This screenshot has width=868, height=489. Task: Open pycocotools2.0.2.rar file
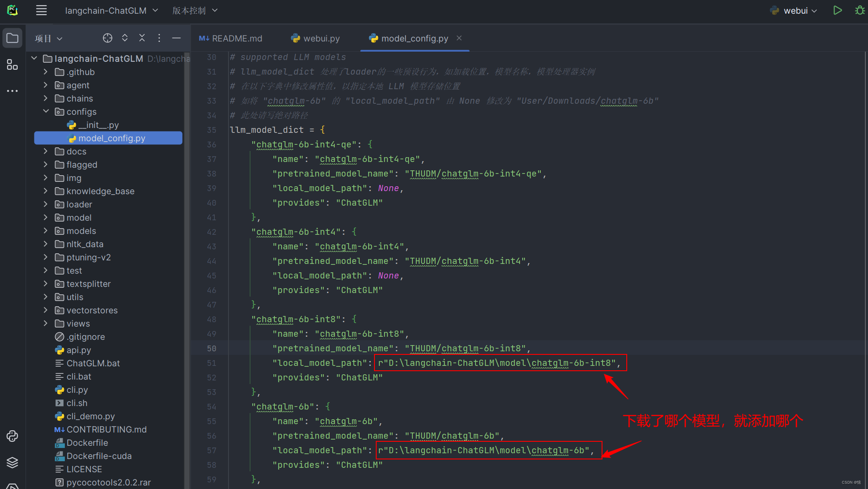pos(103,482)
